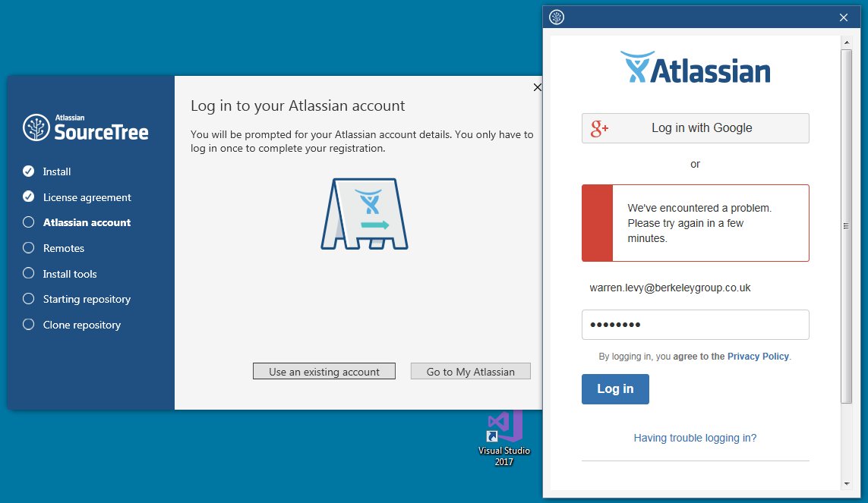Click the scrollbar up arrow
This screenshot has height=503, width=868.
coord(847,42)
